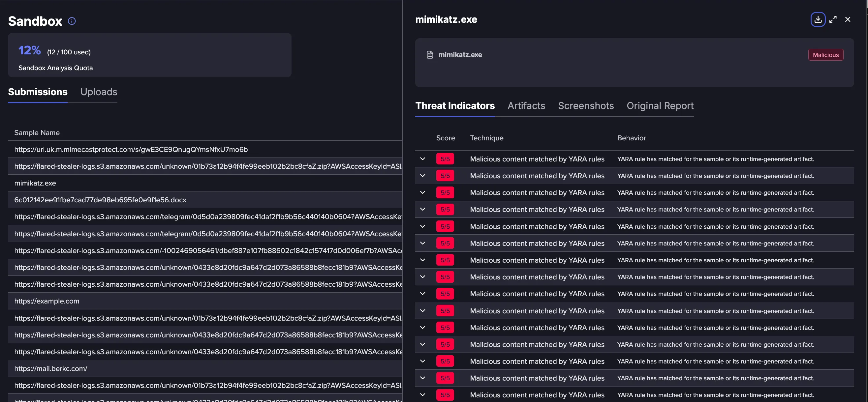Screen dimensions: 868x402
Task: Expand the third threat indicator row
Action: point(422,192)
